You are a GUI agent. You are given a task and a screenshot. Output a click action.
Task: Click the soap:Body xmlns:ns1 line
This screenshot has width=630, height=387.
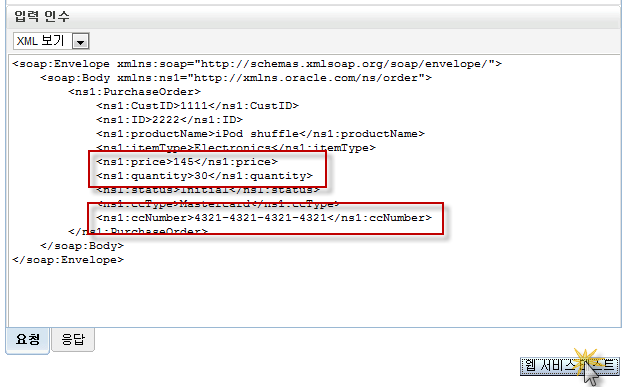point(236,78)
